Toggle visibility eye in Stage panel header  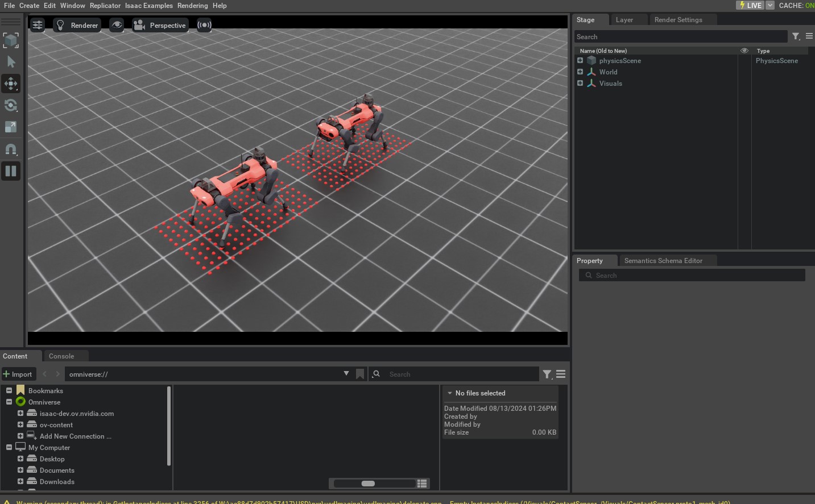744,51
